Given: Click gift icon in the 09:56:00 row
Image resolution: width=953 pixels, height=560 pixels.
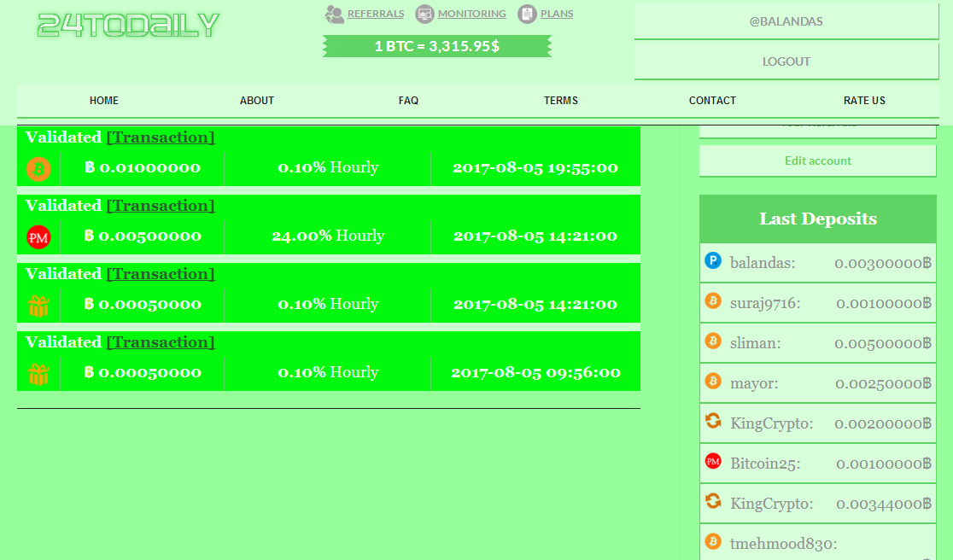Looking at the screenshot, I should pyautogui.click(x=38, y=374).
